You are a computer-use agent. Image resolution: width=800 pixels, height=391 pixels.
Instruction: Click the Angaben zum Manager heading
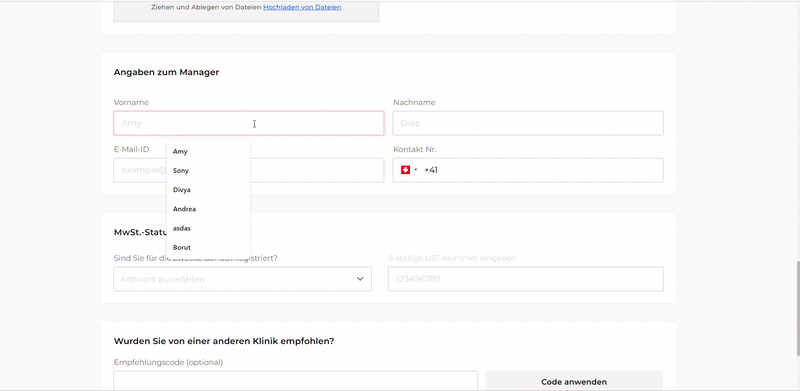click(166, 72)
